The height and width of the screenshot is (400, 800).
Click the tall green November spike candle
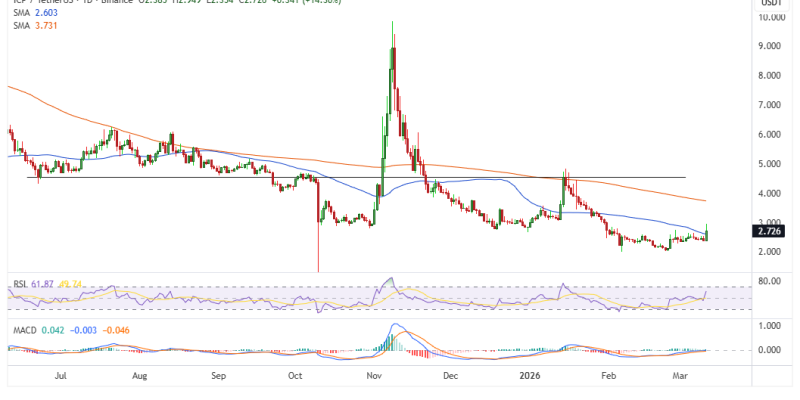(x=392, y=60)
